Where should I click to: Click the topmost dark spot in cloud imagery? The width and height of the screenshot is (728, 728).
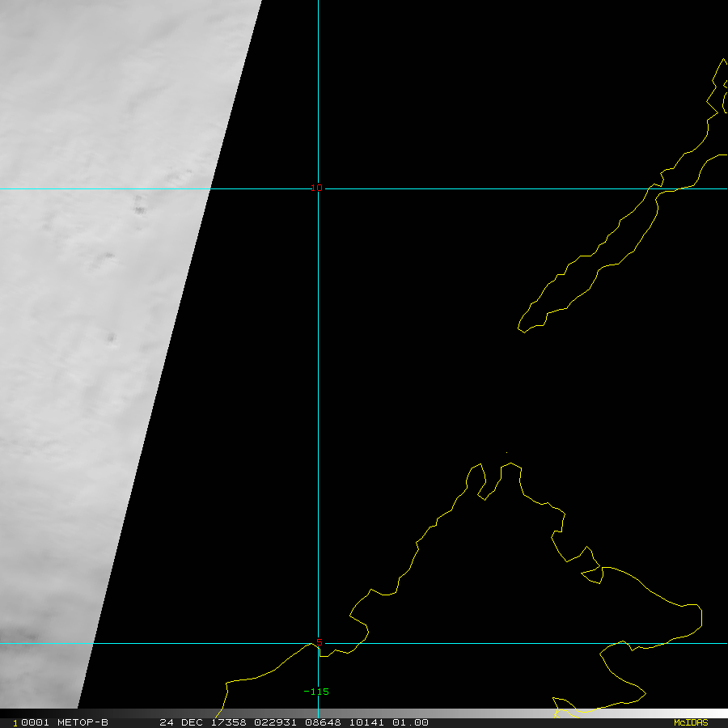point(139,209)
